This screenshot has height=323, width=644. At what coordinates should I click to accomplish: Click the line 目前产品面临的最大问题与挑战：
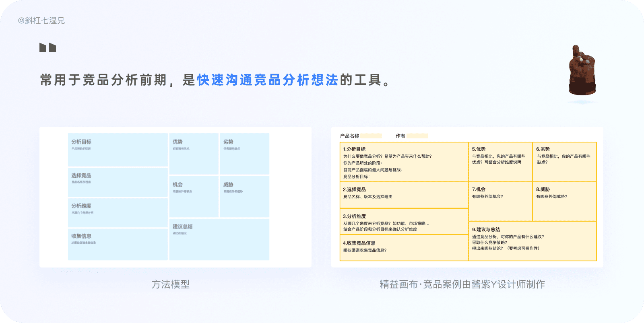pos(373,170)
